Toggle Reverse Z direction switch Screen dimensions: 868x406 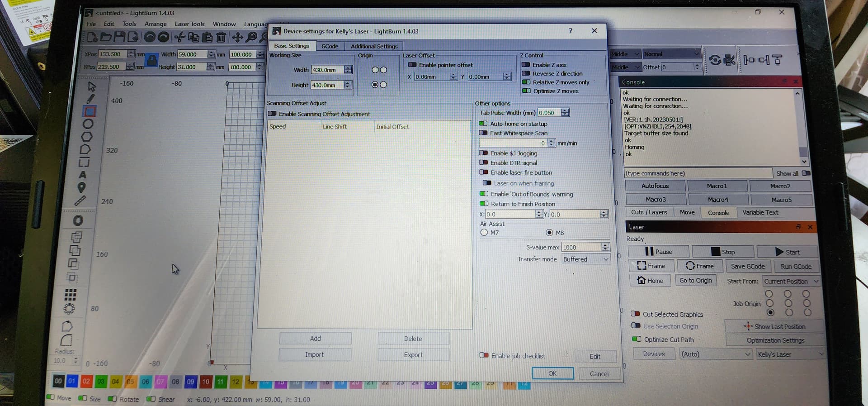pyautogui.click(x=526, y=73)
